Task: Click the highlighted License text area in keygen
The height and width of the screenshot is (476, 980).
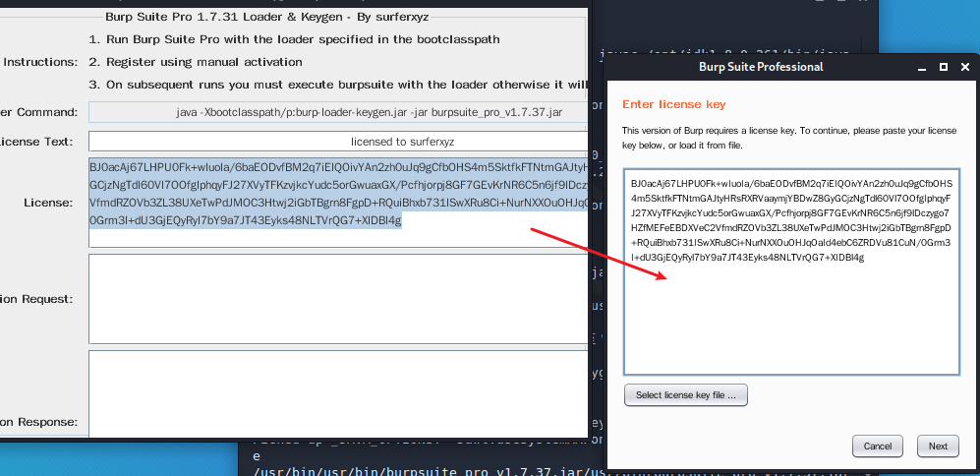Action: point(338,203)
